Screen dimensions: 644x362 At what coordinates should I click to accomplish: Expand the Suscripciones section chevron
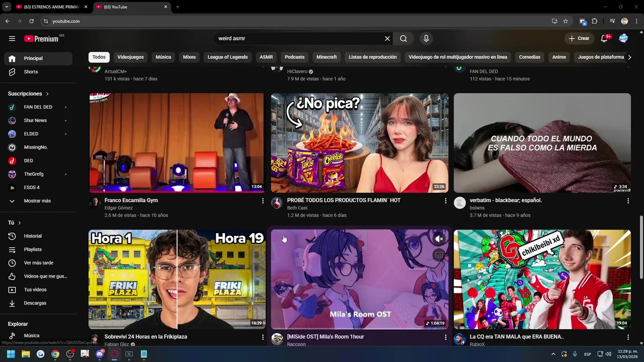click(47, 94)
